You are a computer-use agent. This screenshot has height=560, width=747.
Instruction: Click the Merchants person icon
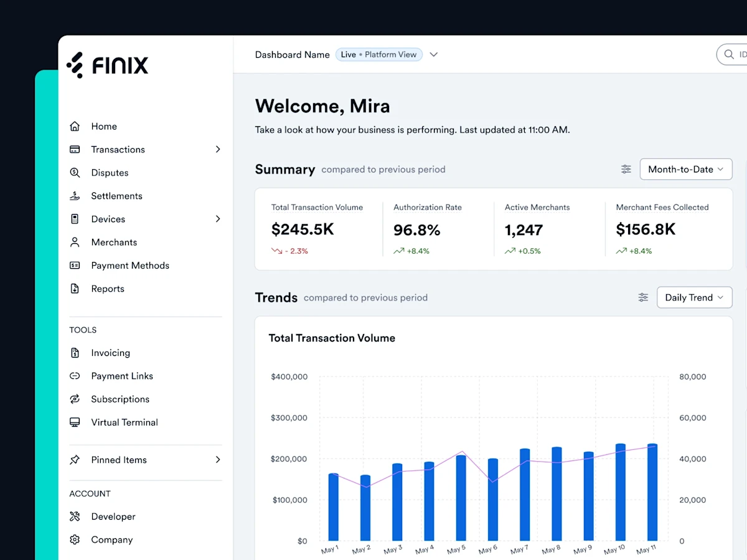75,242
